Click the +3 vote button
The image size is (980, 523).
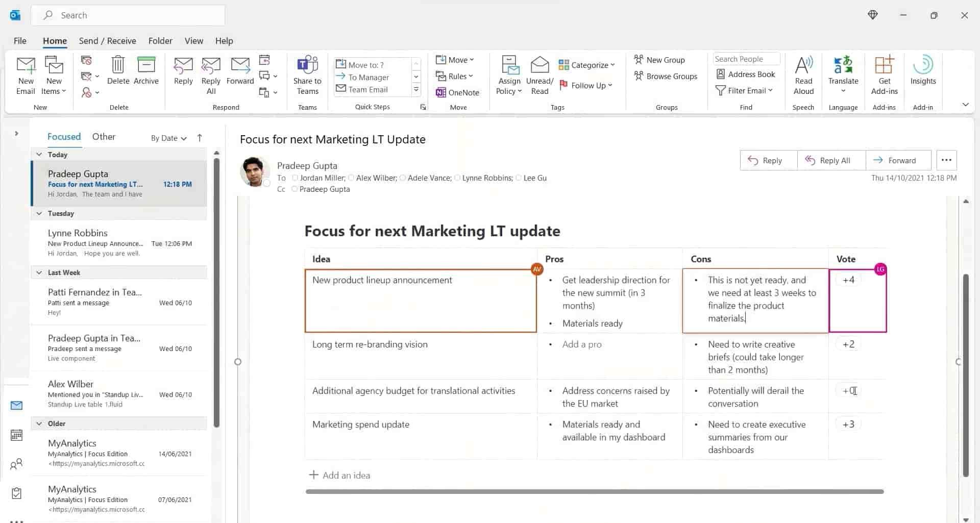pyautogui.click(x=848, y=425)
